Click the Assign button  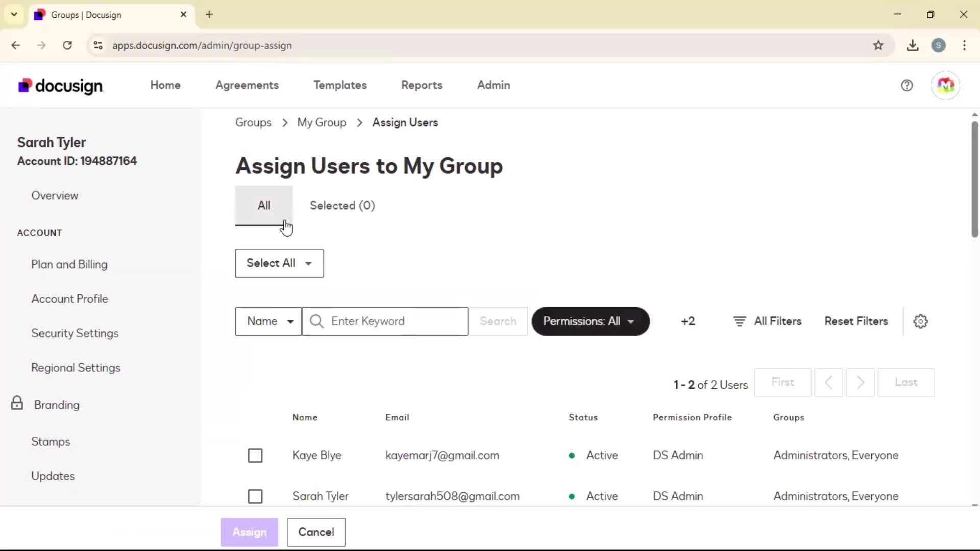[x=250, y=532]
